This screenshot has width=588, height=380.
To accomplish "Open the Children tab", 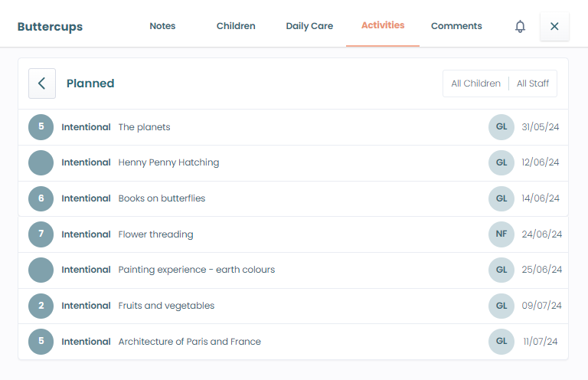I will pos(236,26).
